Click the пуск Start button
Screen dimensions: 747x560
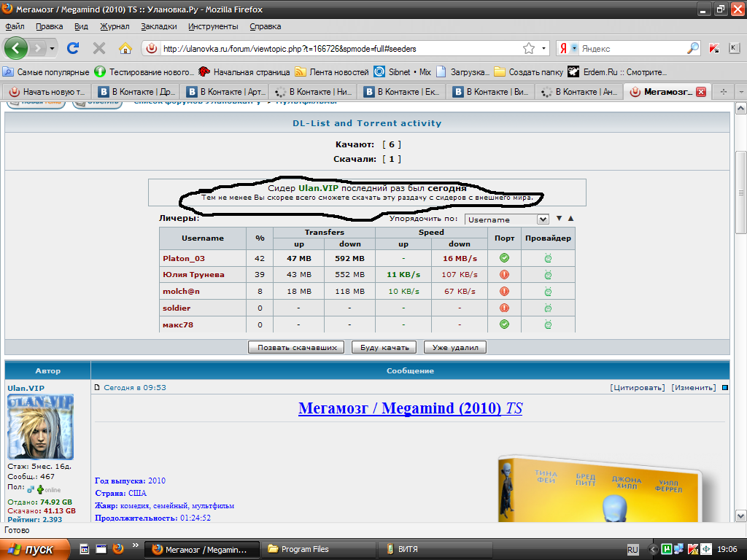coord(34,550)
